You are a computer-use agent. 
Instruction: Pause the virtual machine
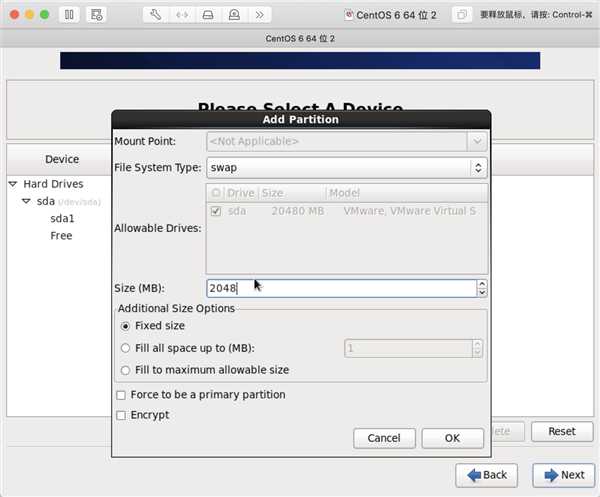pyautogui.click(x=69, y=15)
